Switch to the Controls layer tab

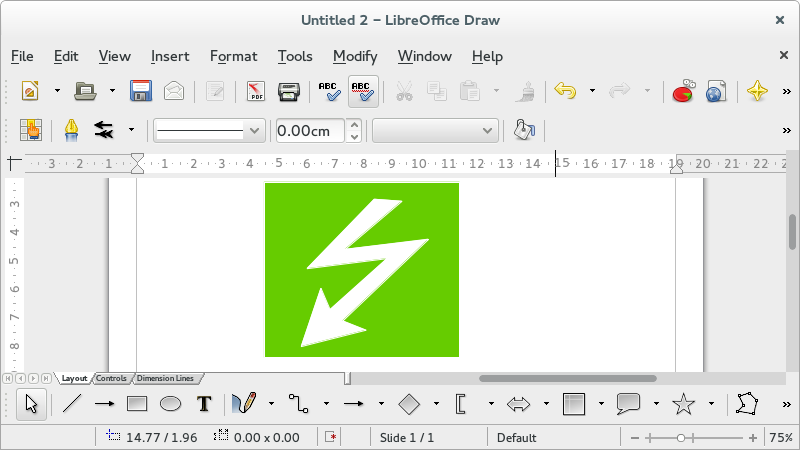[x=111, y=379]
